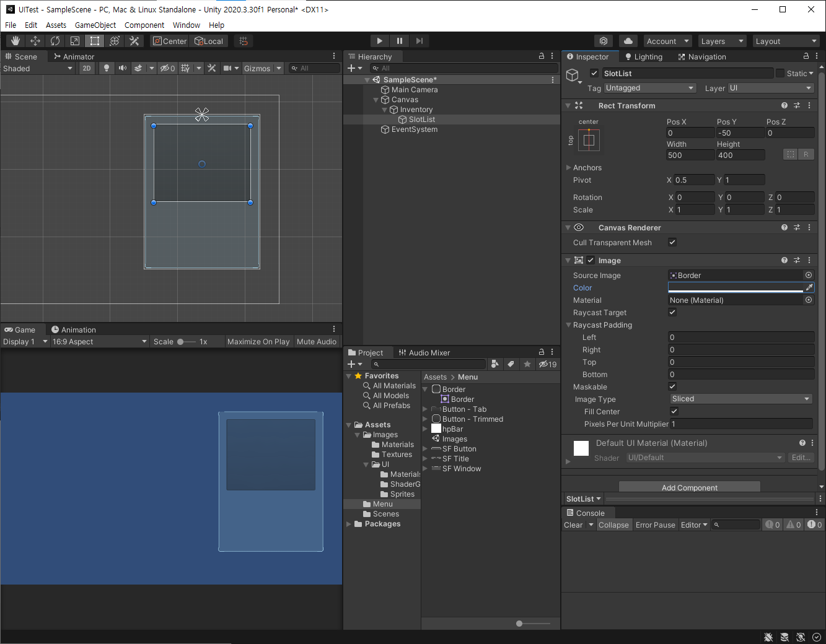The image size is (826, 644).
Task: Open the Layout dropdown
Action: pos(786,41)
